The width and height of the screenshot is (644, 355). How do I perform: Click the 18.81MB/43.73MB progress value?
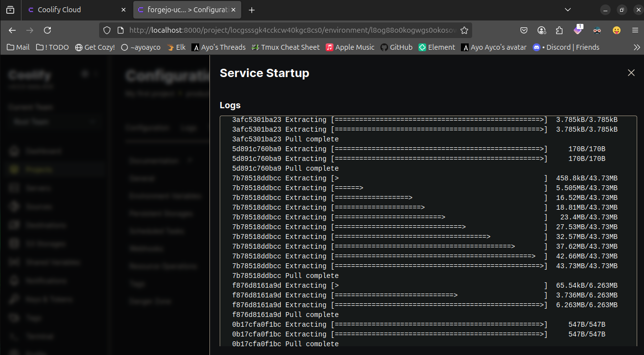tap(586, 207)
